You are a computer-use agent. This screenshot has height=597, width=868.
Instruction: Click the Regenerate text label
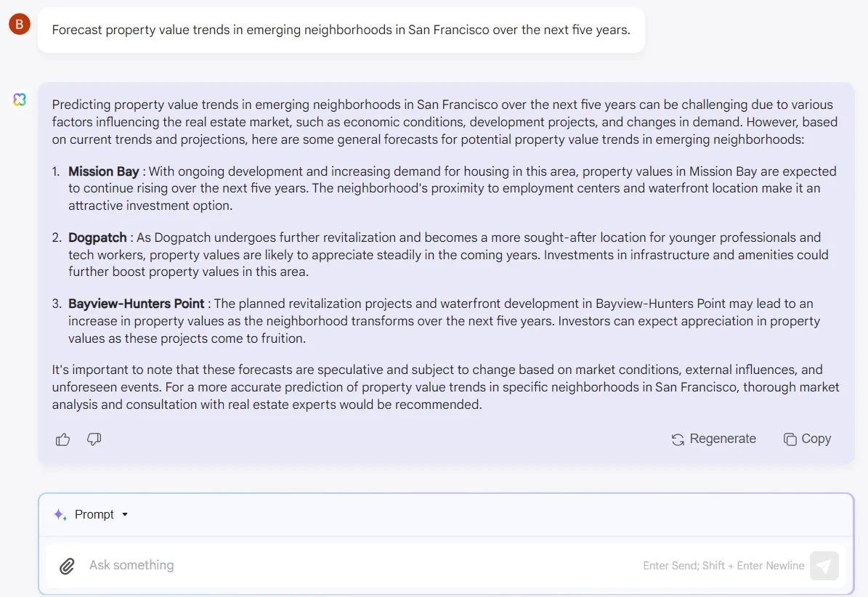click(723, 439)
